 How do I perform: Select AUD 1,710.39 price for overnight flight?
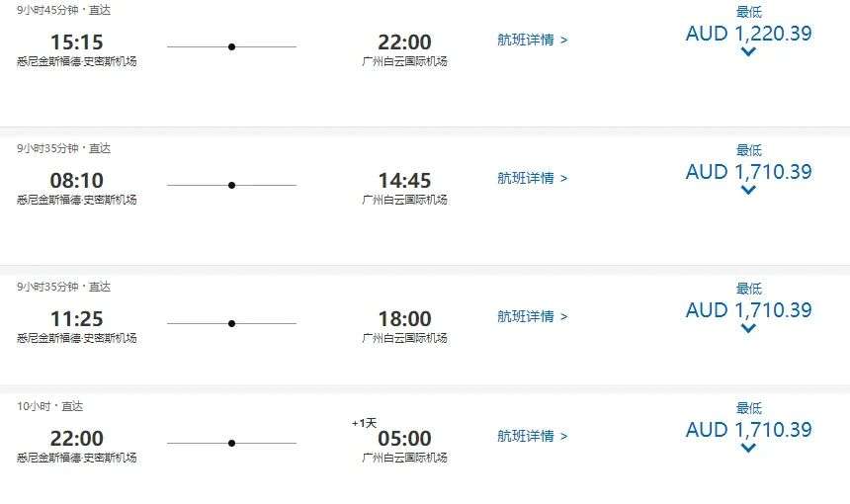[x=748, y=430]
